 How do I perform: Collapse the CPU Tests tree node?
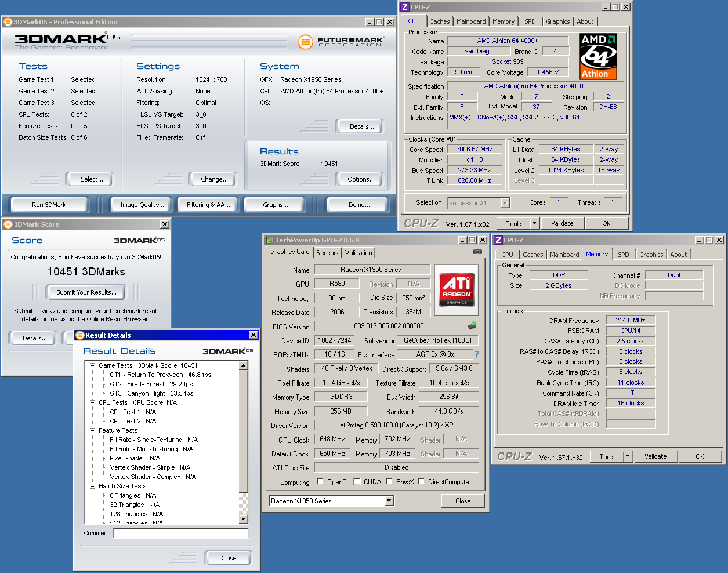(x=93, y=402)
